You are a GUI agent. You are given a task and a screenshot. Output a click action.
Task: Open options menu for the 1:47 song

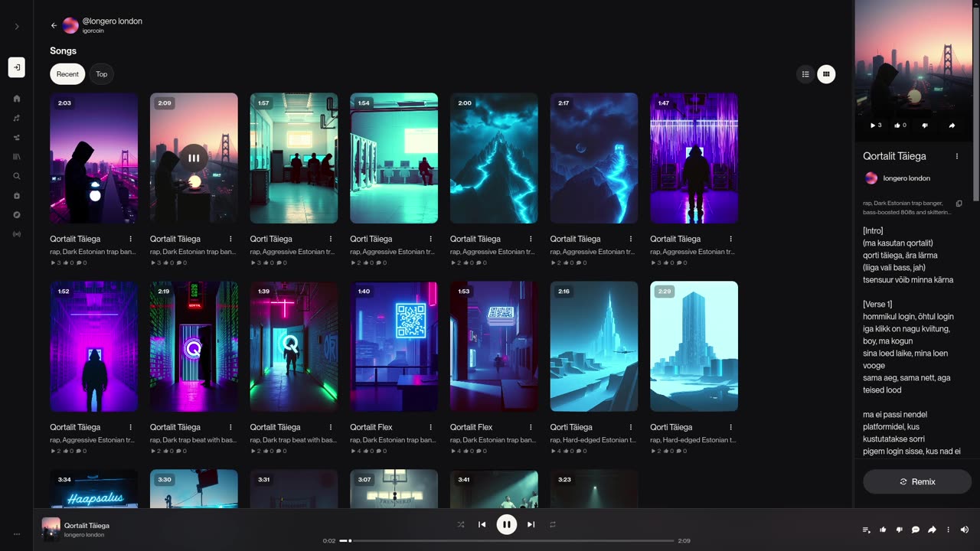731,239
